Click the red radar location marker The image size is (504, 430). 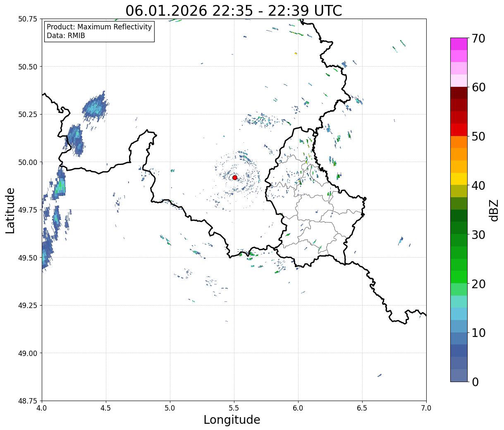[235, 177]
